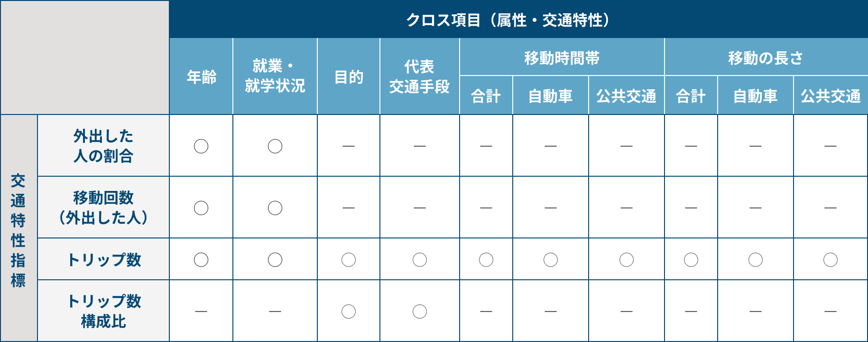The width and height of the screenshot is (868, 342).
Task: Click the 移動時間帯 group header
Action: pos(562,57)
